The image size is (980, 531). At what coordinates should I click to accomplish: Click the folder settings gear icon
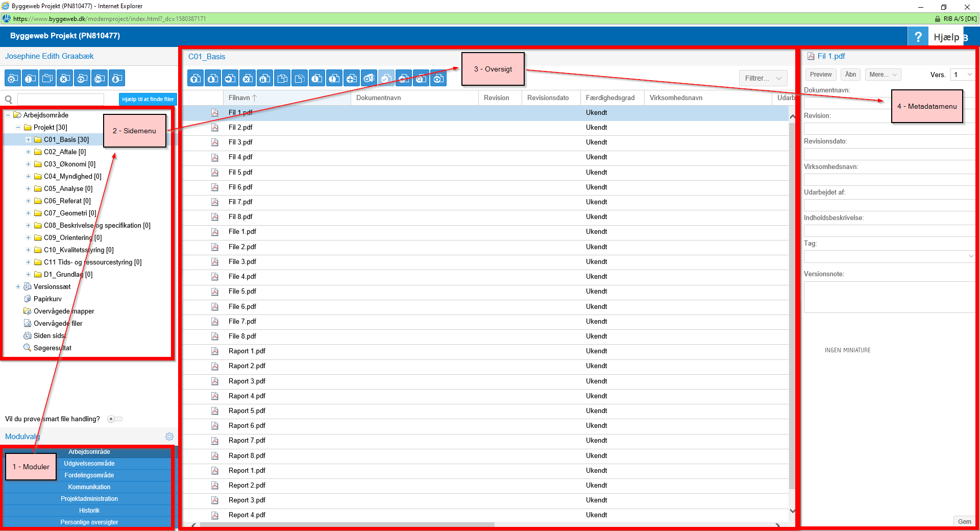(x=13, y=79)
